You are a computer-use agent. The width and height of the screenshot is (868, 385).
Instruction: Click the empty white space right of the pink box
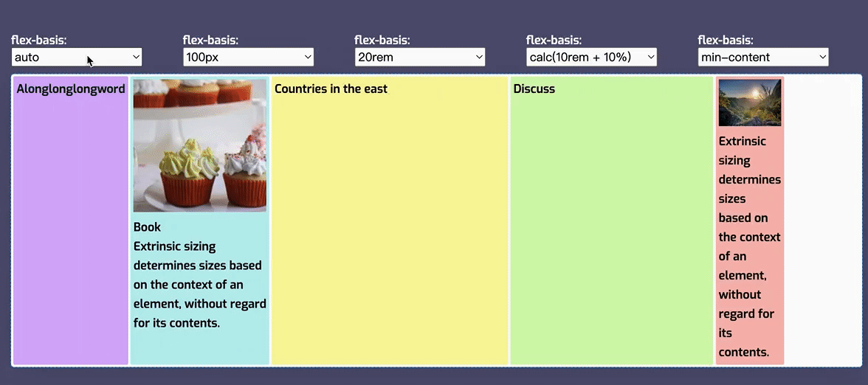pos(821,221)
